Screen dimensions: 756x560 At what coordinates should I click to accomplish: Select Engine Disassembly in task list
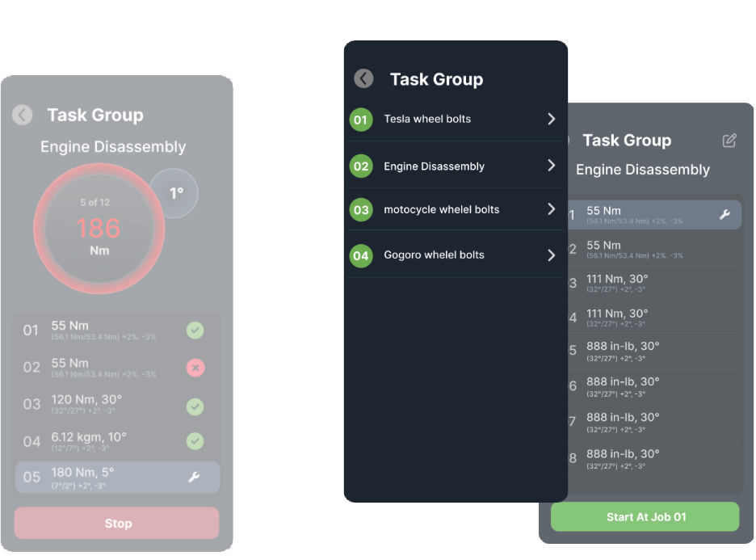point(456,165)
